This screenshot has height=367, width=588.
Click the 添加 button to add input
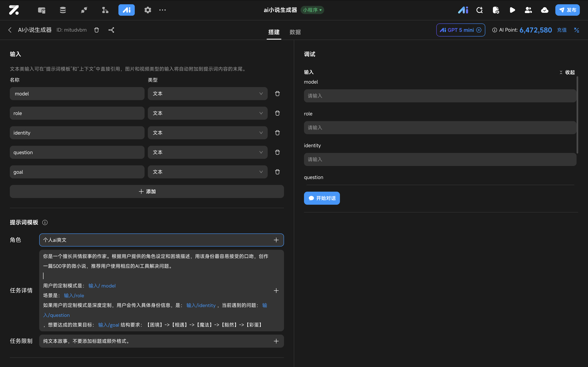(x=147, y=191)
